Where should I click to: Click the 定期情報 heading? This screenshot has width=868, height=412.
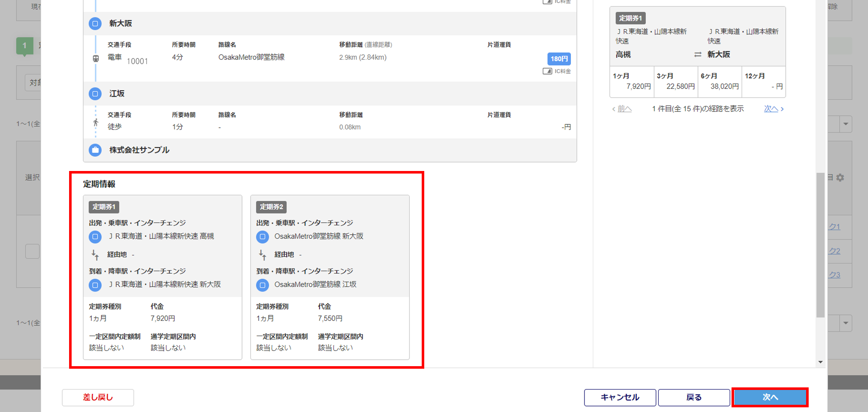click(x=99, y=184)
